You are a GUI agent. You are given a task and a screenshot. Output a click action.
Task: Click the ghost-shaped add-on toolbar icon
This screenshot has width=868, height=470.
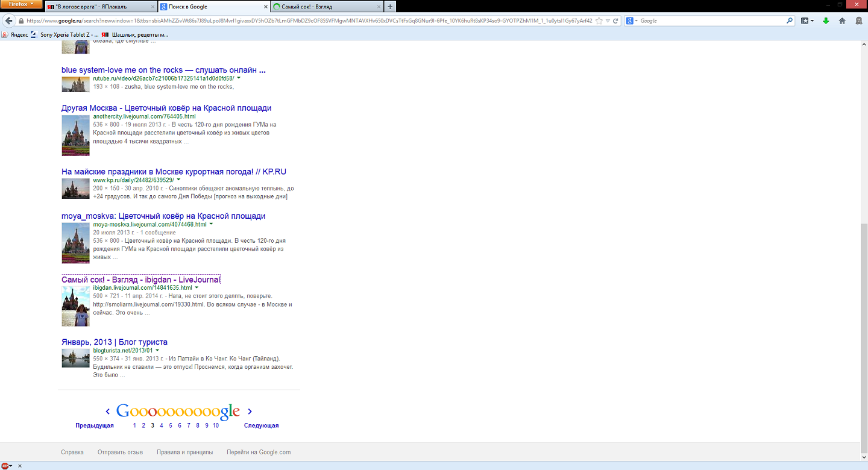[858, 20]
